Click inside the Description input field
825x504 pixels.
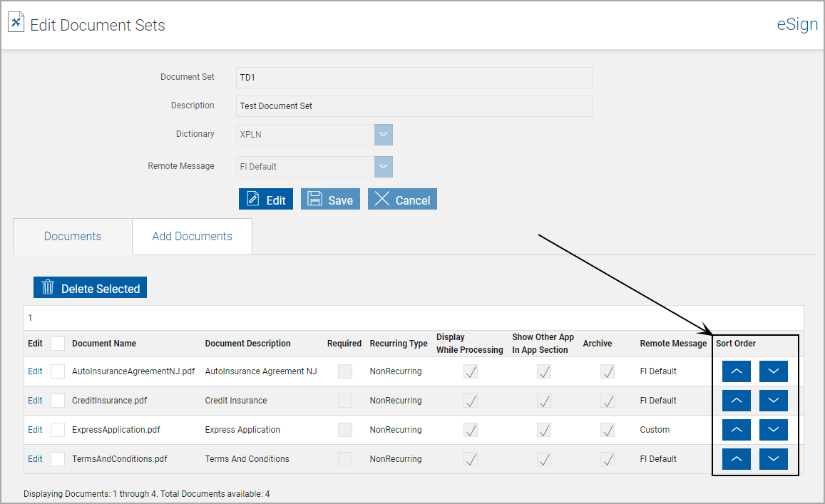pyautogui.click(x=414, y=106)
